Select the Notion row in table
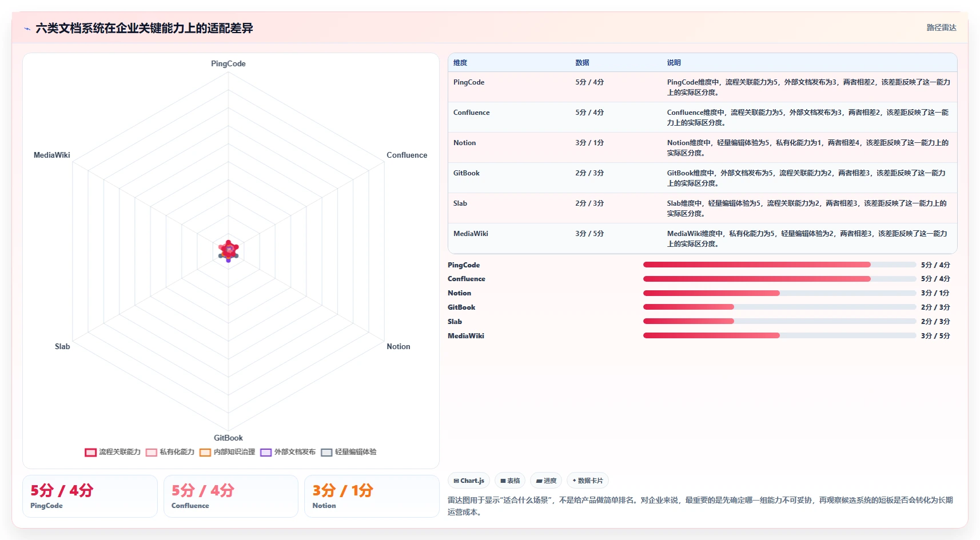This screenshot has height=540, width=980. pos(702,147)
